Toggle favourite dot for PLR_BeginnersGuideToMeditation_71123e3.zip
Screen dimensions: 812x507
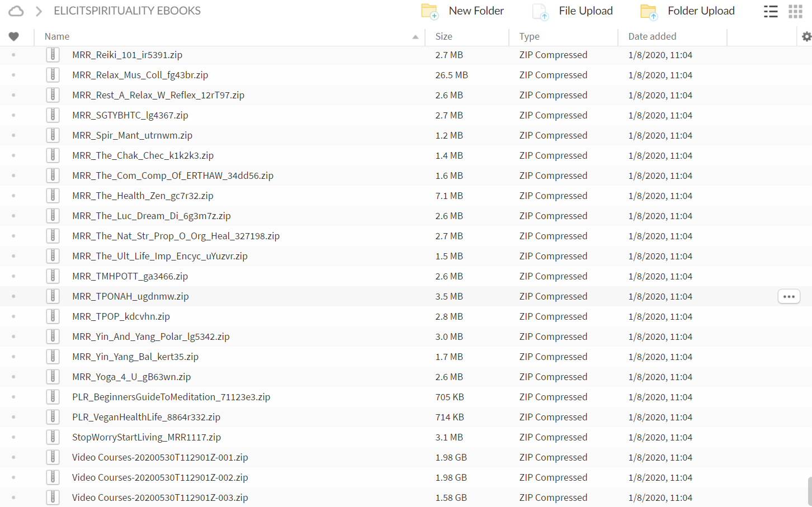point(13,397)
